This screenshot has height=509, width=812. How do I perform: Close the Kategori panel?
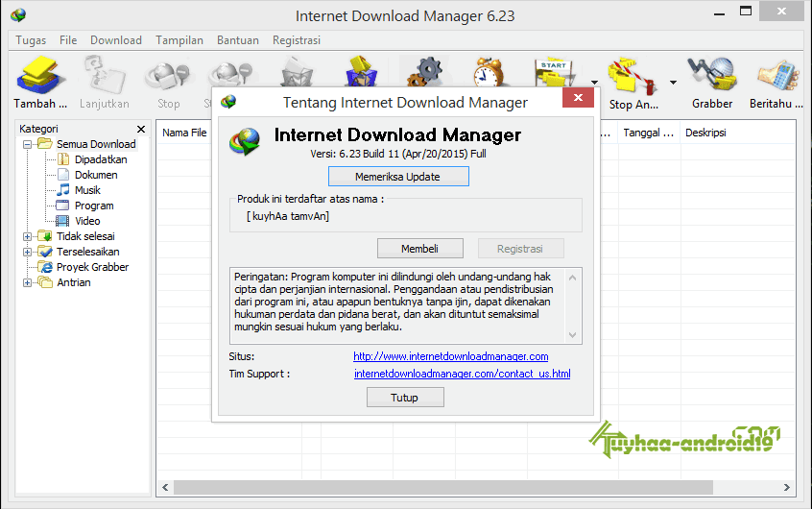pyautogui.click(x=141, y=129)
